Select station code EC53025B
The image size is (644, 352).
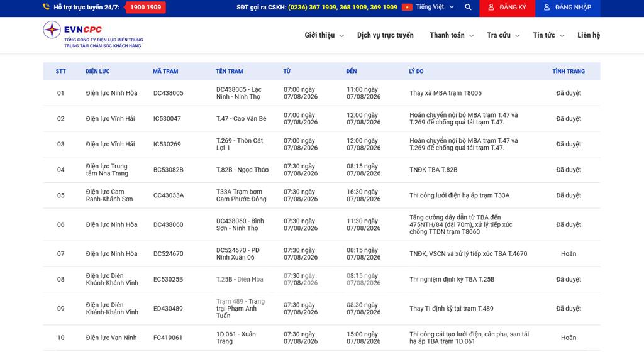click(169, 279)
